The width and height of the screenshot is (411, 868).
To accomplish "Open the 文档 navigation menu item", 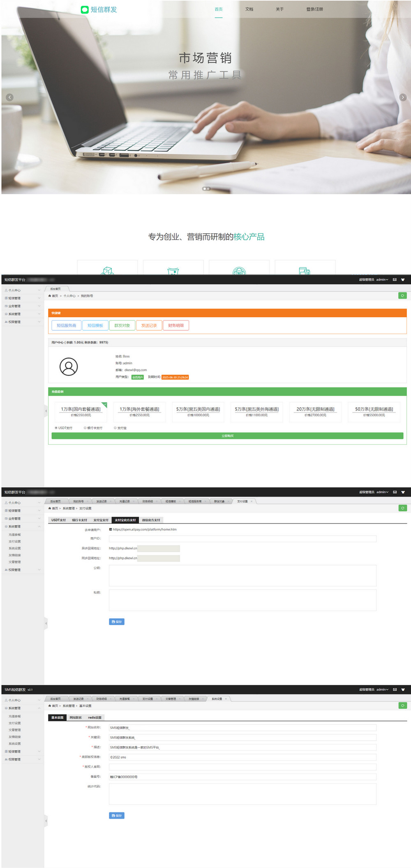I will (x=249, y=9).
